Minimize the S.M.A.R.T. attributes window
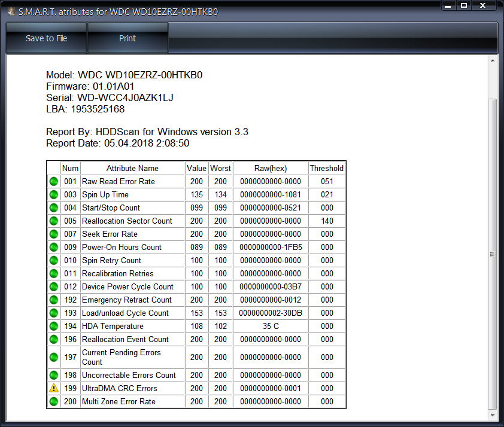This screenshot has width=504, height=427. (x=447, y=6)
